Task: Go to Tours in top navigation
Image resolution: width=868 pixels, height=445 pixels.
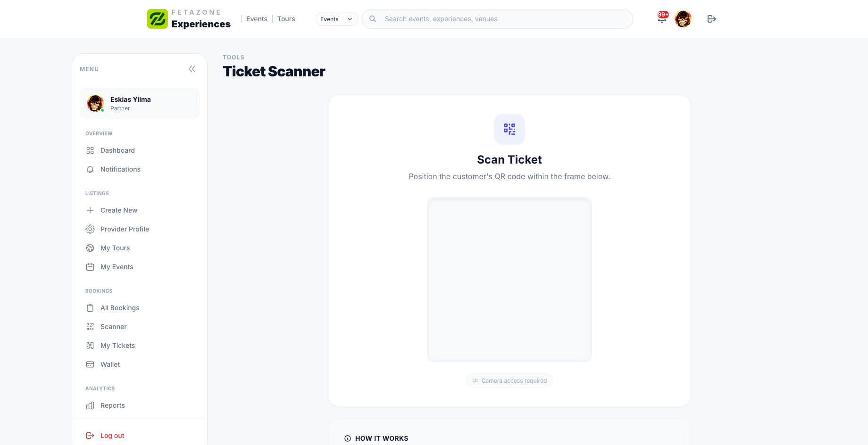Action: pyautogui.click(x=286, y=19)
